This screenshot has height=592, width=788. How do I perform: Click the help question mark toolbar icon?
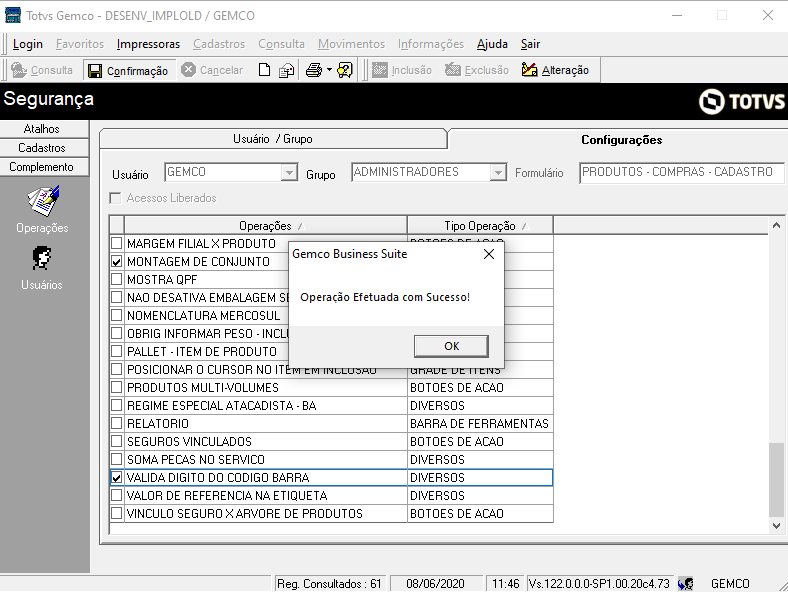click(345, 70)
